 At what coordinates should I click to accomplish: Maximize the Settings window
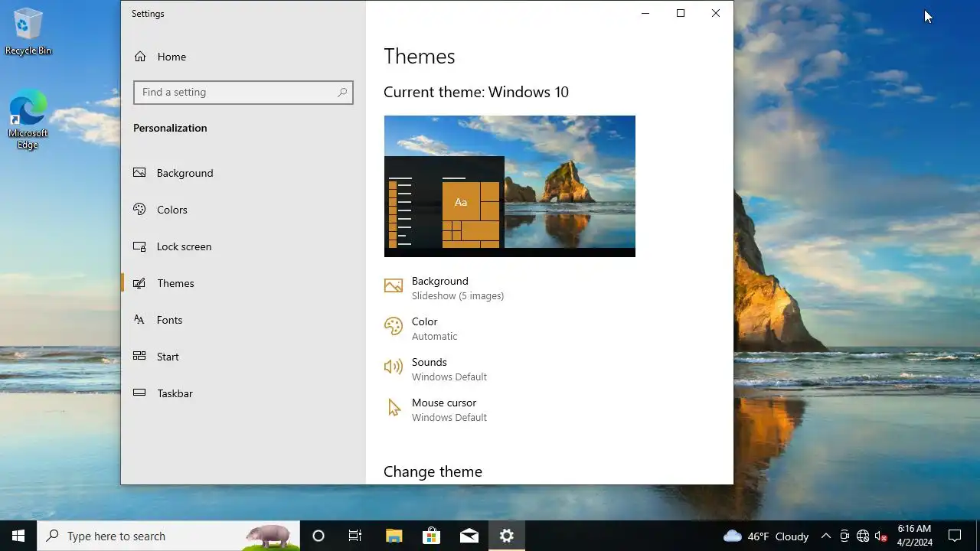681,13
